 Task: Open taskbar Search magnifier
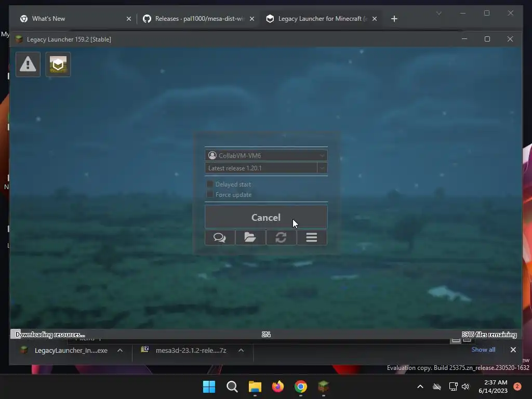[x=232, y=387]
